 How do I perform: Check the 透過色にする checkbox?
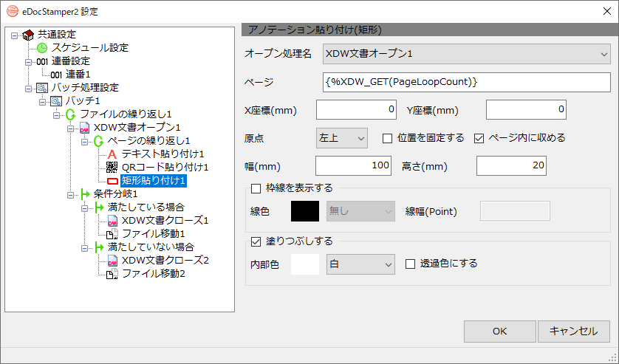click(410, 264)
